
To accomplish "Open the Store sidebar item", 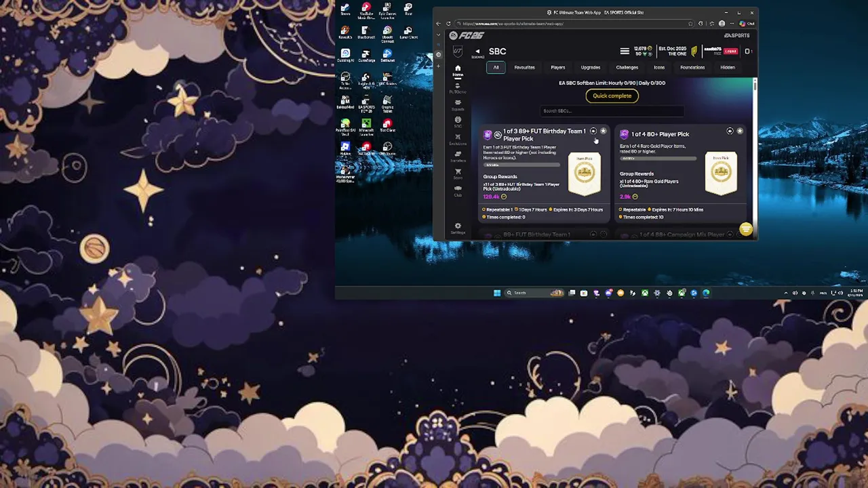I will 458,174.
